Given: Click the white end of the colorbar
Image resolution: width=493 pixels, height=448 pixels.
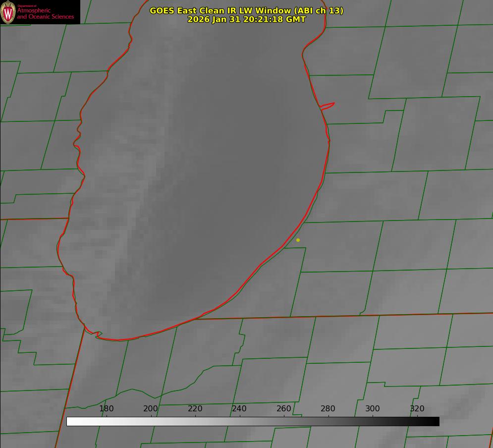Looking at the screenshot, I should tap(70, 421).
